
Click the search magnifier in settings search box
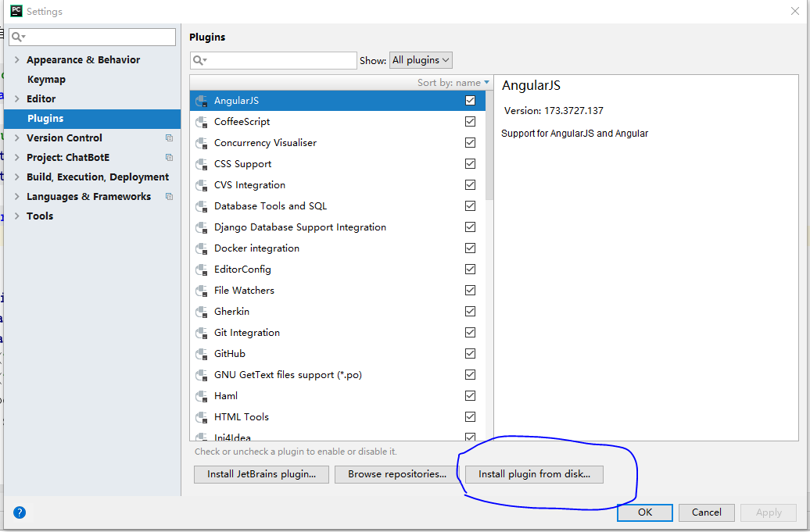coord(18,37)
